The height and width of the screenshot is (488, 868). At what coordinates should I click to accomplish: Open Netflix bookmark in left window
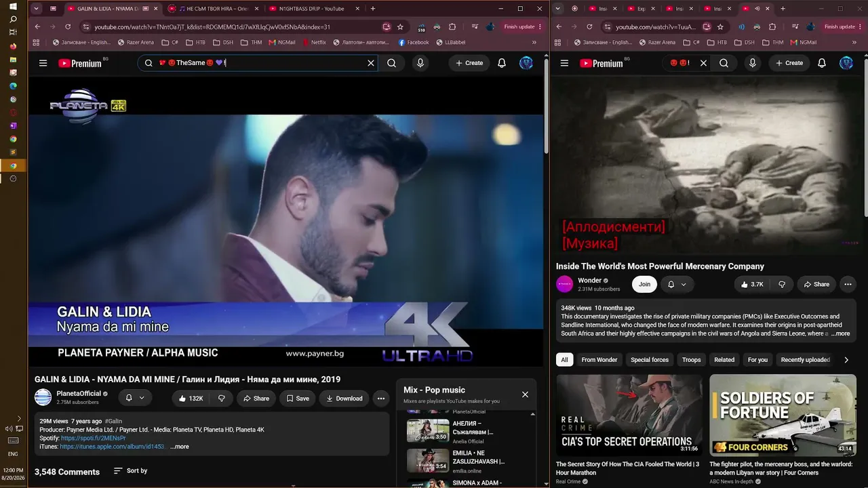[314, 42]
